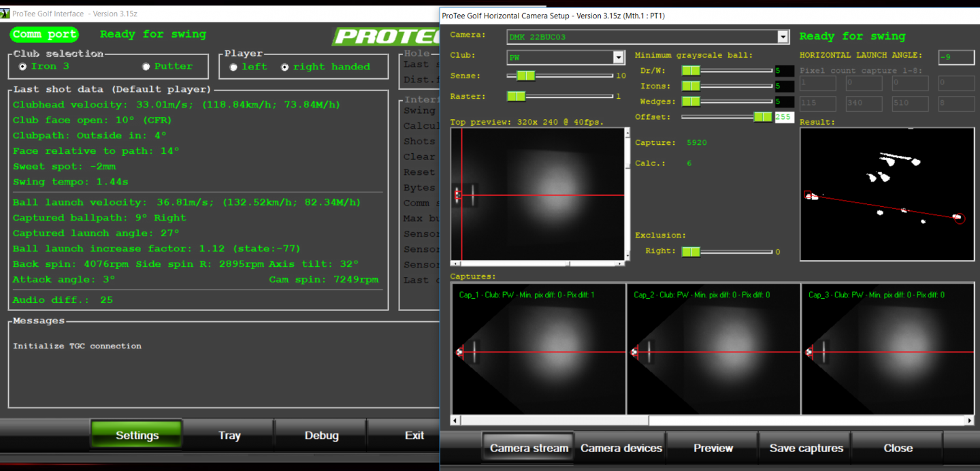Screen dimensions: 980x471
Task: Click the Result detection image
Action: point(887,194)
